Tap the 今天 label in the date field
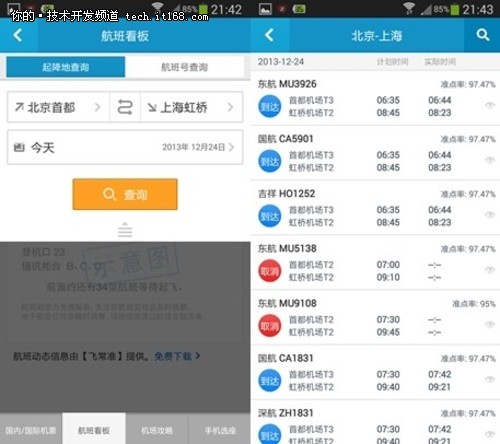500x444 pixels. point(43,147)
